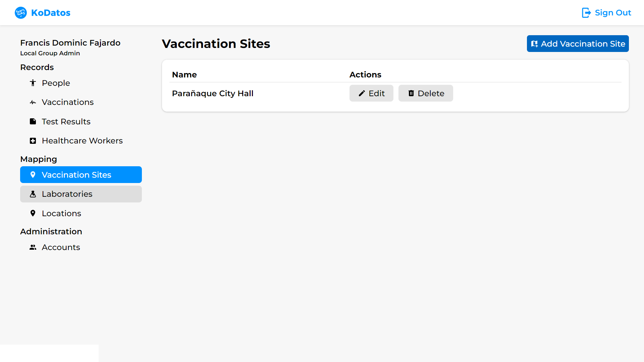Click the Healthcare Workers cross icon
Image resolution: width=644 pixels, height=362 pixels.
[33, 141]
